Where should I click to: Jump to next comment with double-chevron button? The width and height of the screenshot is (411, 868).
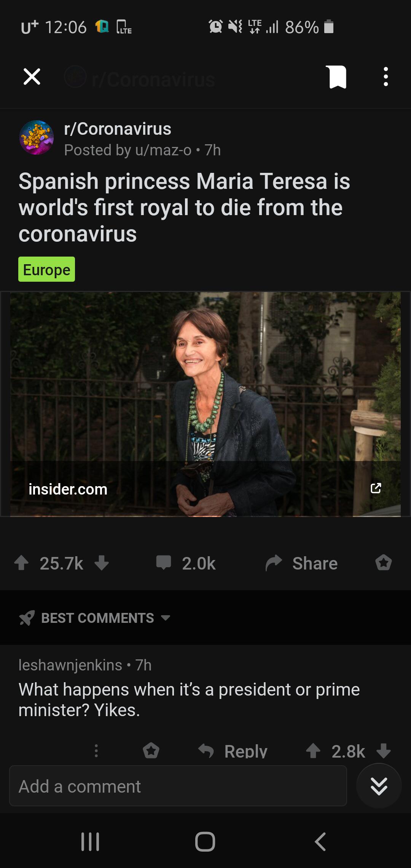click(x=379, y=786)
